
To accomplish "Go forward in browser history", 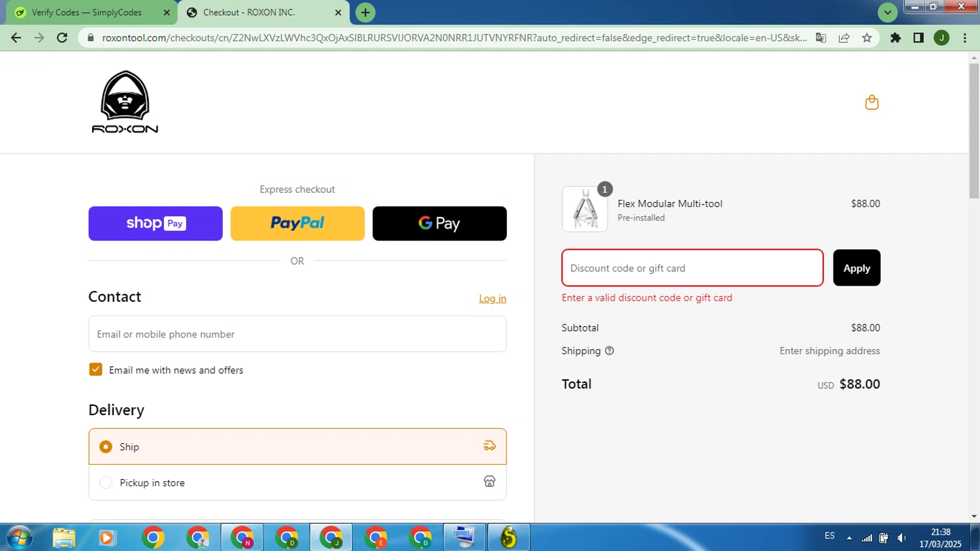I will click(39, 38).
